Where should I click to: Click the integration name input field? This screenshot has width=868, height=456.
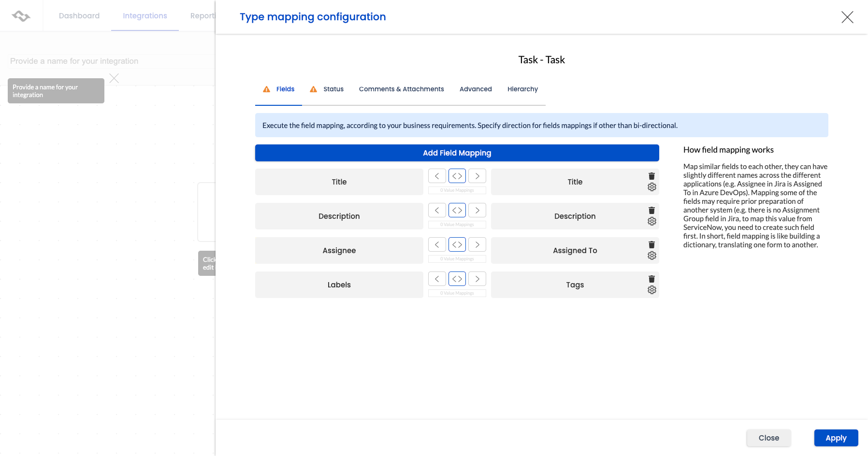(x=111, y=61)
